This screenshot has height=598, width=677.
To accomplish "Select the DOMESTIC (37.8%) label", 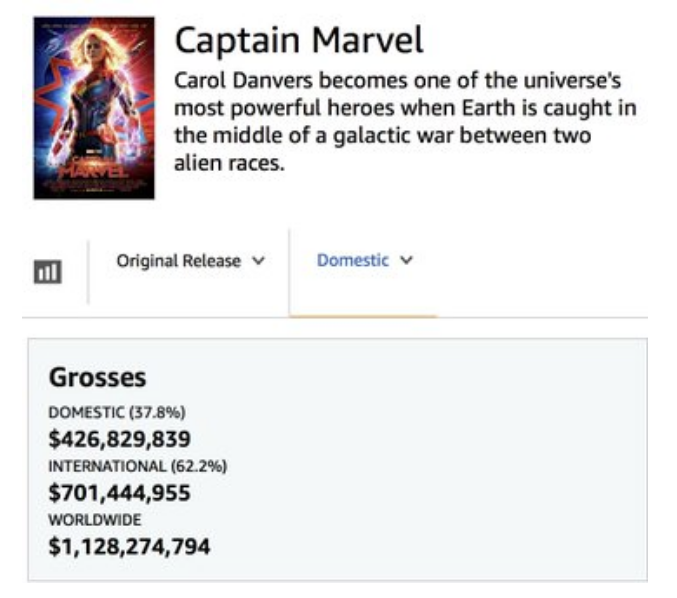I will tap(117, 412).
